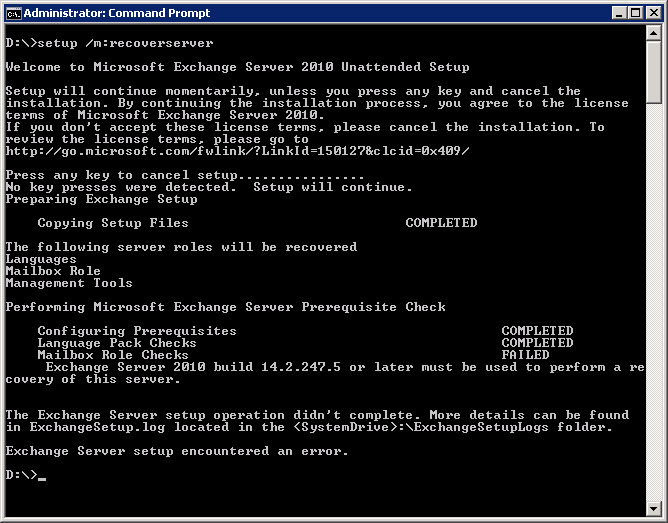The width and height of the screenshot is (668, 523).
Task: Click COMPLETED status beside Language Pack Checks
Action: pyautogui.click(x=537, y=343)
